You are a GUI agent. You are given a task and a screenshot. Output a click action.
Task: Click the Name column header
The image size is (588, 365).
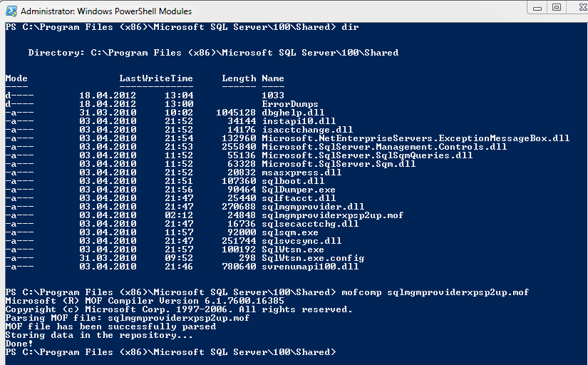click(x=273, y=78)
